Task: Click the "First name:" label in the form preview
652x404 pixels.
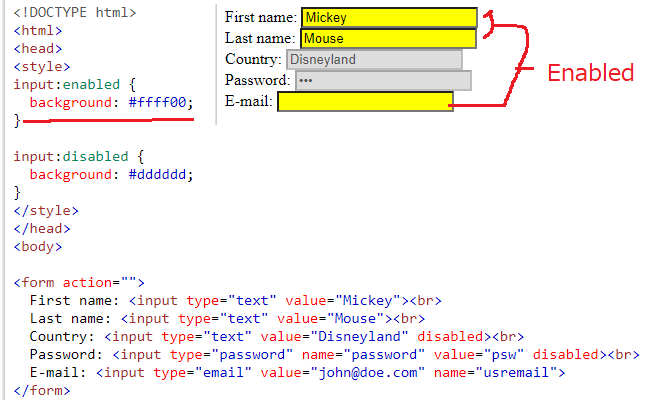Action: tap(261, 17)
